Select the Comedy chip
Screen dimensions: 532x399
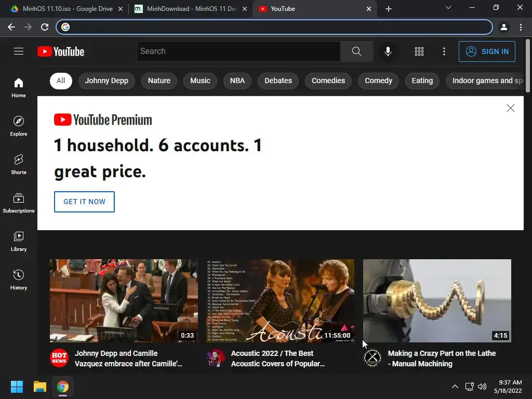[x=378, y=81]
